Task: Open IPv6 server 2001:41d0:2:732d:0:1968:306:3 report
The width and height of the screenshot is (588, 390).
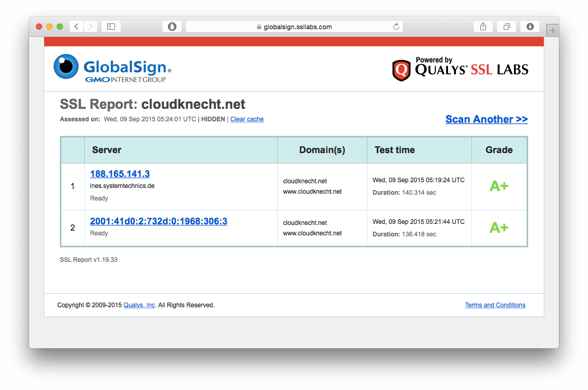Action: [159, 221]
